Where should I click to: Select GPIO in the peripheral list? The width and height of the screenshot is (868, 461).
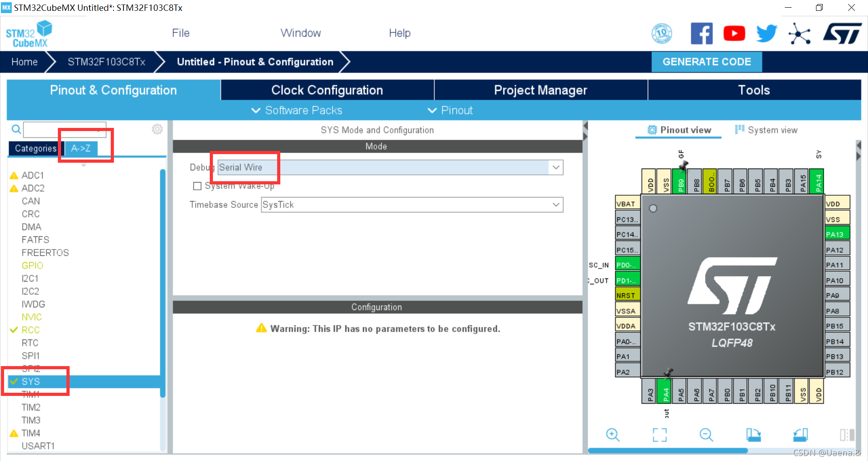pos(33,266)
